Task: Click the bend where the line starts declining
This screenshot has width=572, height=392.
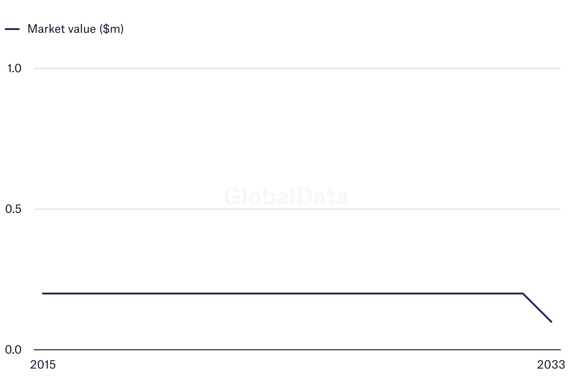Action: [x=523, y=294]
